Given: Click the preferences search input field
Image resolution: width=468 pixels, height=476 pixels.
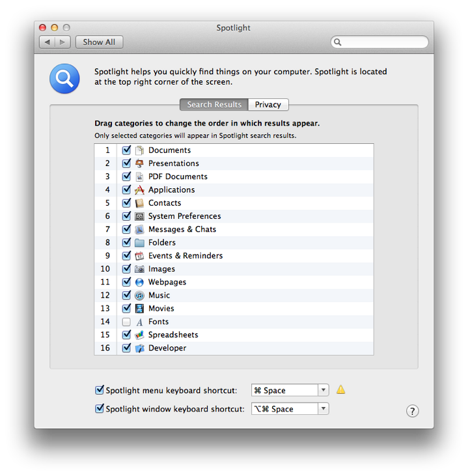Looking at the screenshot, I should tap(379, 42).
